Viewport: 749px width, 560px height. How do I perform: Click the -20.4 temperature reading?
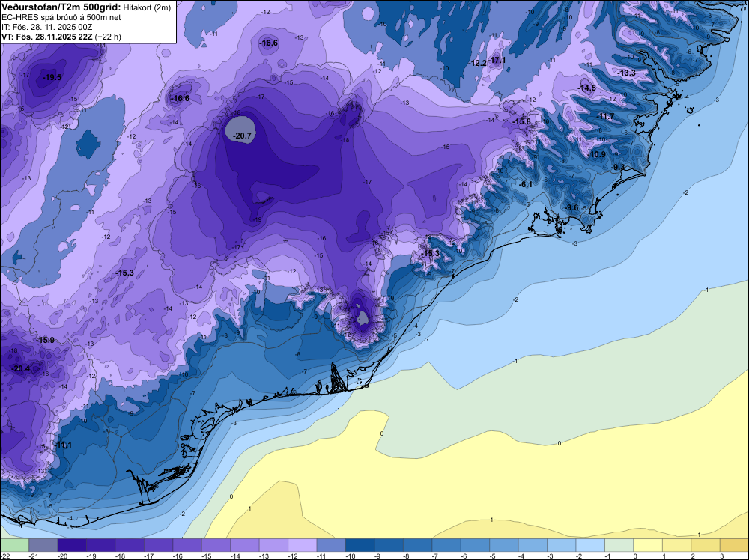point(20,368)
